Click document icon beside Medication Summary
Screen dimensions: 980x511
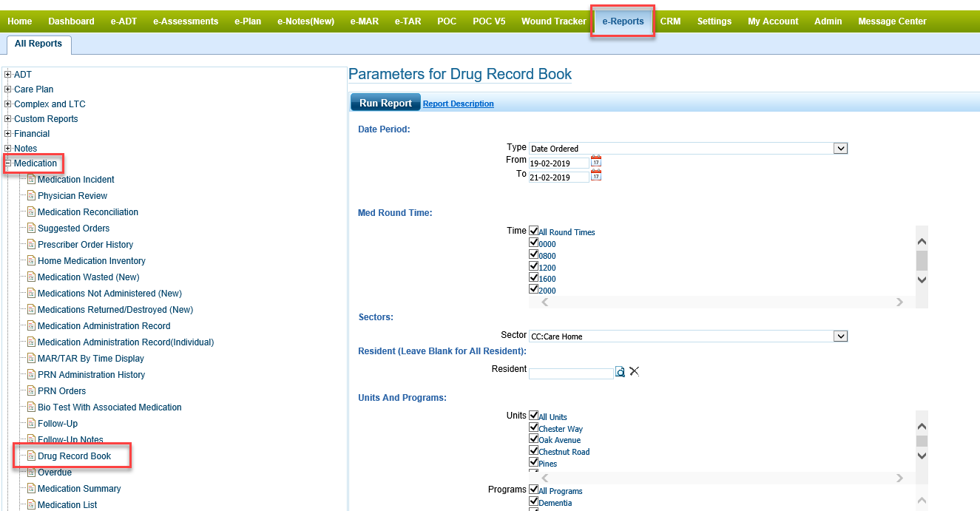pos(31,488)
